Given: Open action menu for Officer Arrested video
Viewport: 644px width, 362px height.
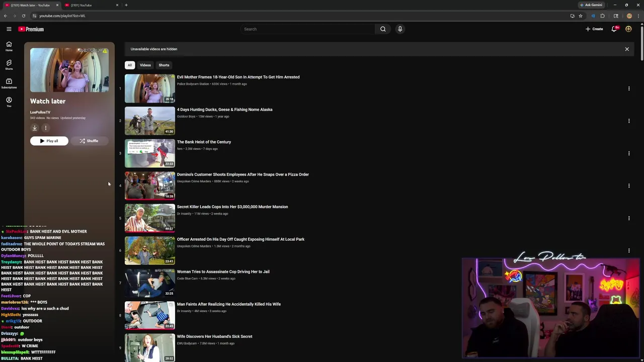Looking at the screenshot, I should pos(629,250).
